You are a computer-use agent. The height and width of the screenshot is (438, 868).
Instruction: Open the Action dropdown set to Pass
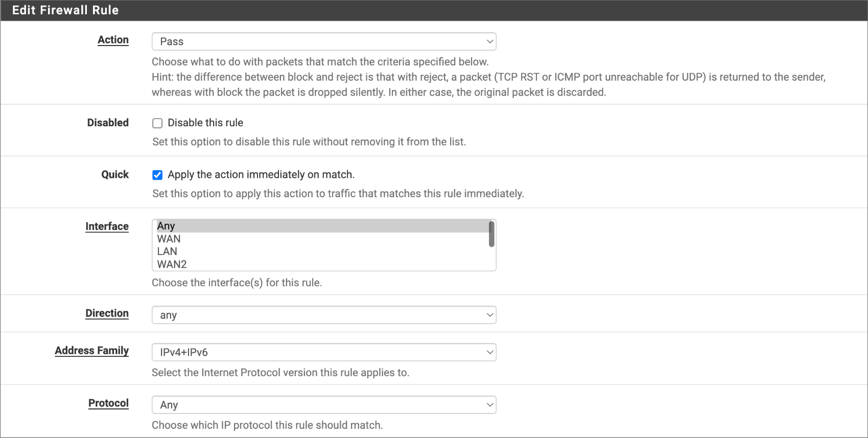tap(323, 41)
